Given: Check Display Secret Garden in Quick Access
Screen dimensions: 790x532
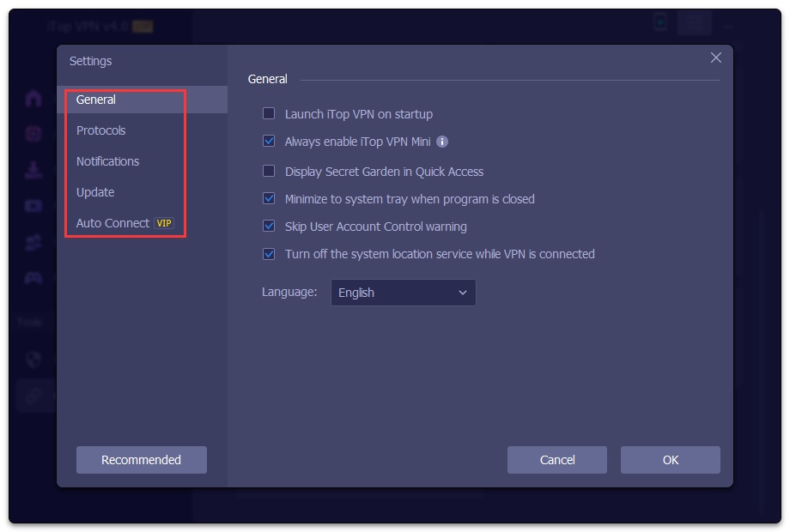Looking at the screenshot, I should (269, 171).
